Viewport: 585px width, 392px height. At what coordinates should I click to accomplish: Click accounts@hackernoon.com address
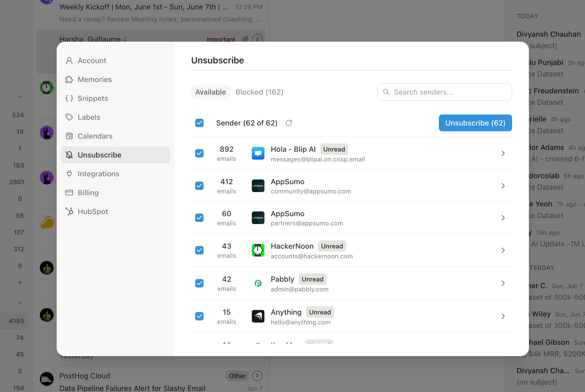click(312, 256)
